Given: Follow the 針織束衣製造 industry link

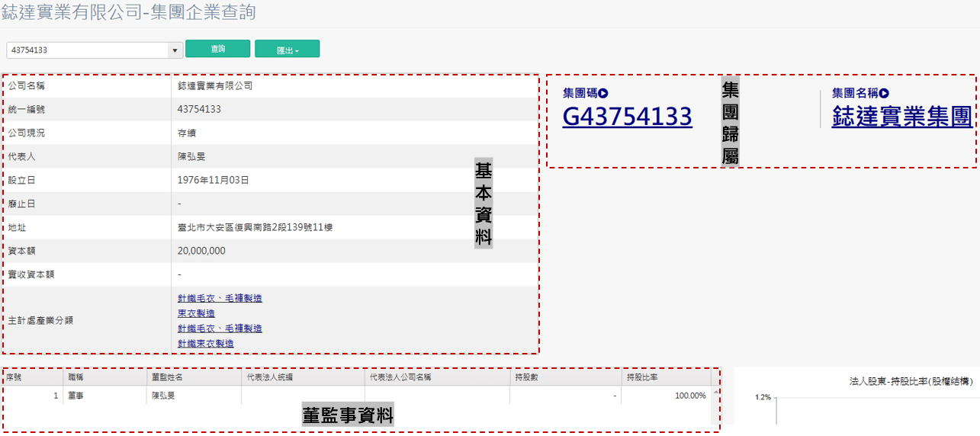Looking at the screenshot, I should click(x=205, y=344).
